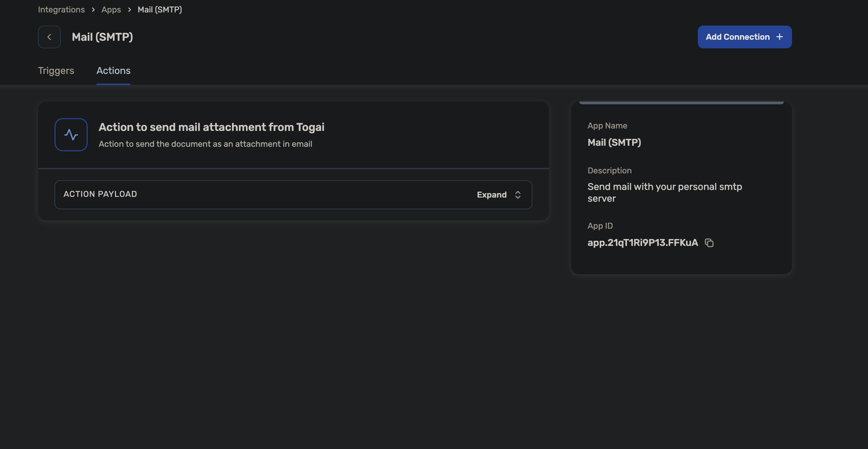868x449 pixels.
Task: Click chevron separator after Apps breadcrumb
Action: (129, 10)
